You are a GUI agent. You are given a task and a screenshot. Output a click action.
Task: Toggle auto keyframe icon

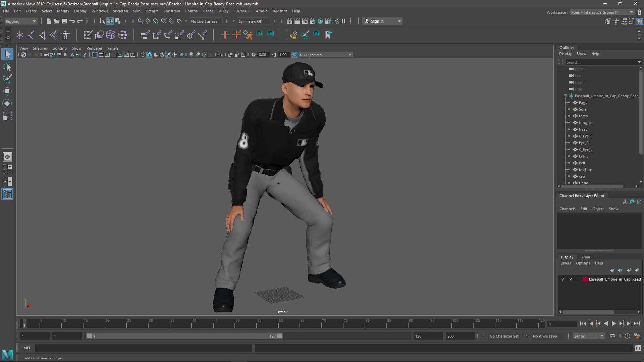coord(627,336)
